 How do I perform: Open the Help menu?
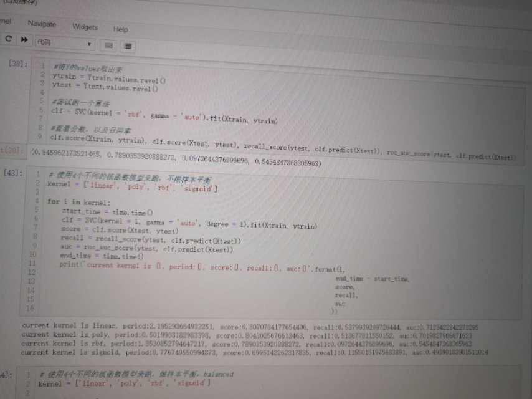(x=120, y=29)
